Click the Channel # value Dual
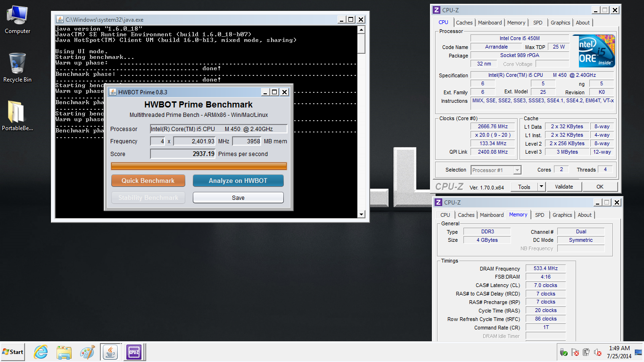The height and width of the screenshot is (362, 644). (x=581, y=231)
